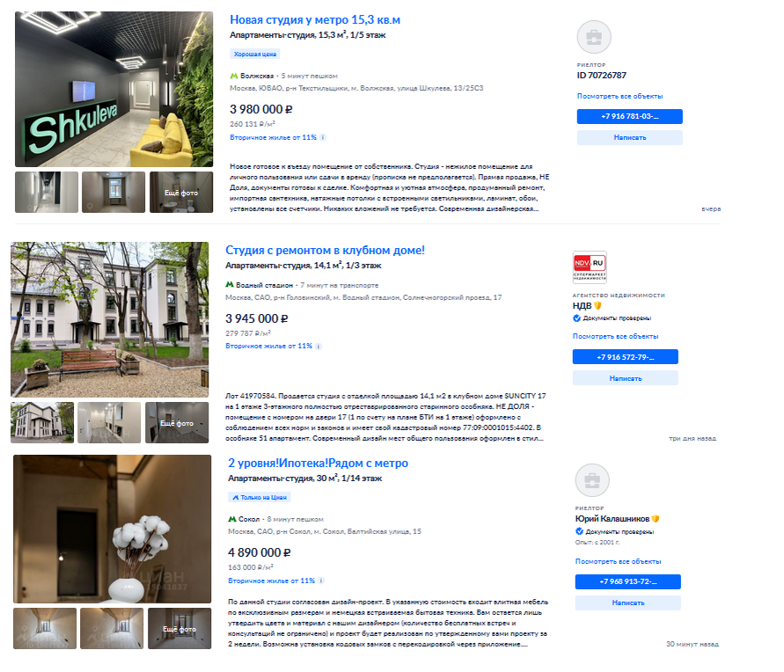Show phone number +7 916 781-03
Image resolution: width=784 pixels, height=672 pixels.
pos(629,116)
